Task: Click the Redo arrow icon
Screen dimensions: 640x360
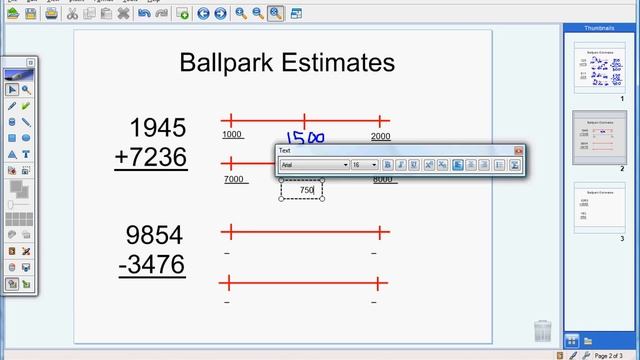Action: coord(161,13)
